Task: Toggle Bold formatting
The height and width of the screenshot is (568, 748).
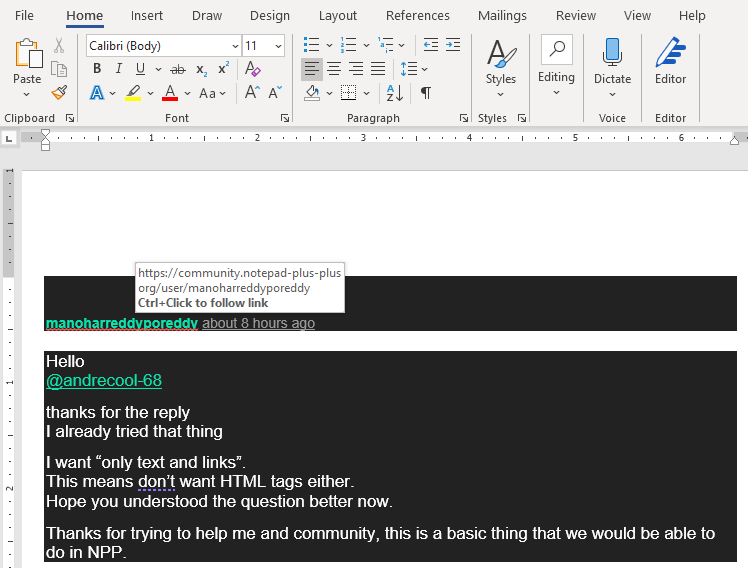Action: 97,69
